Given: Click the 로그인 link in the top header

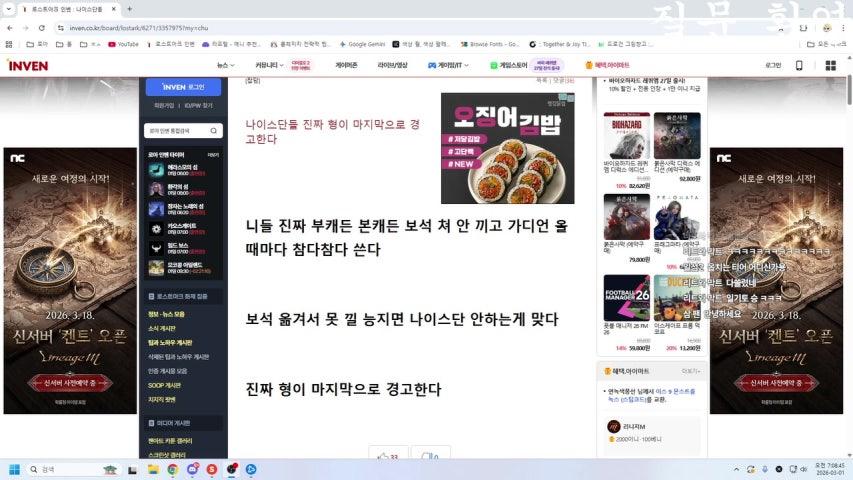Looking at the screenshot, I should 772,65.
